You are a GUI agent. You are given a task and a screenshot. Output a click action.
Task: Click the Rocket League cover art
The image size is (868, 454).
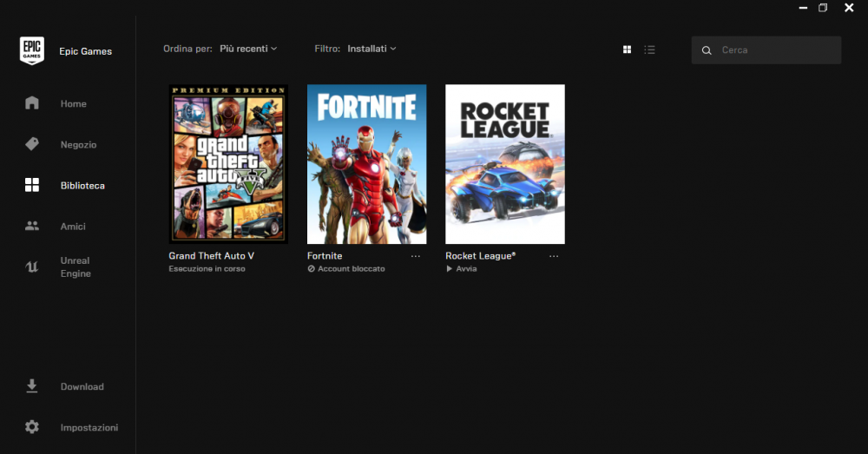pyautogui.click(x=505, y=164)
